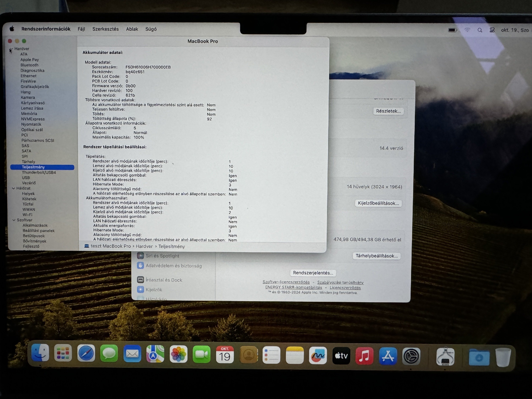Open Reminders in the Dock
The height and width of the screenshot is (399, 532).
pyautogui.click(x=271, y=355)
